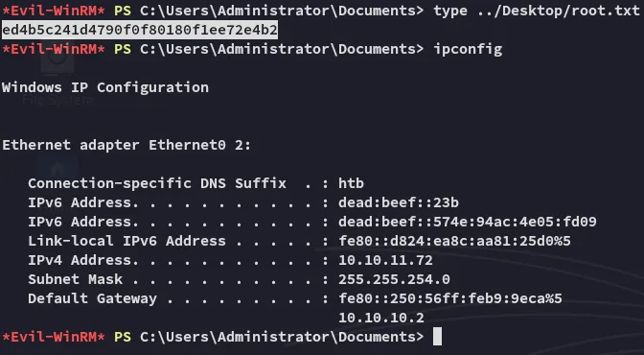Viewport: 644px width, 355px height.
Task: Click the highlighted root flag hash
Action: pos(140,30)
